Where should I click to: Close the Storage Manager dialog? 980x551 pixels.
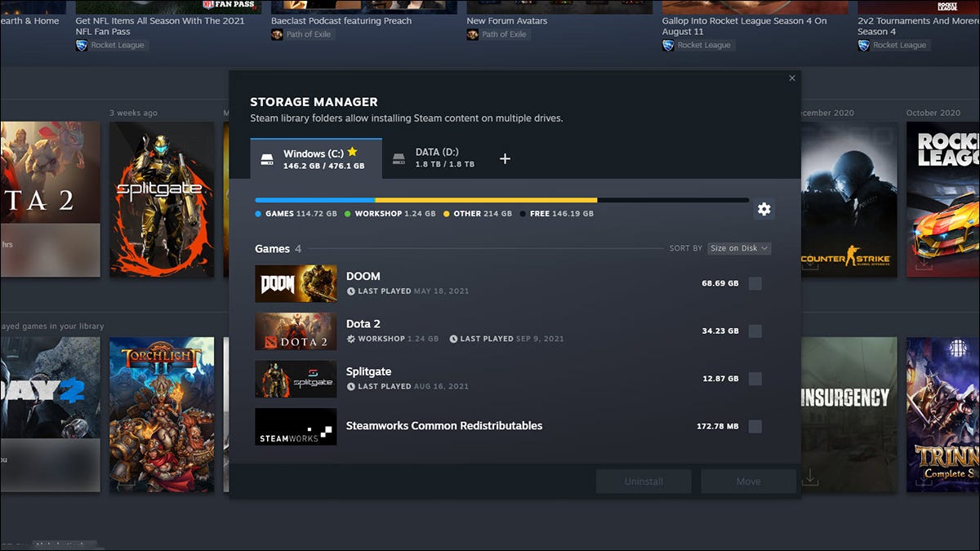[792, 78]
